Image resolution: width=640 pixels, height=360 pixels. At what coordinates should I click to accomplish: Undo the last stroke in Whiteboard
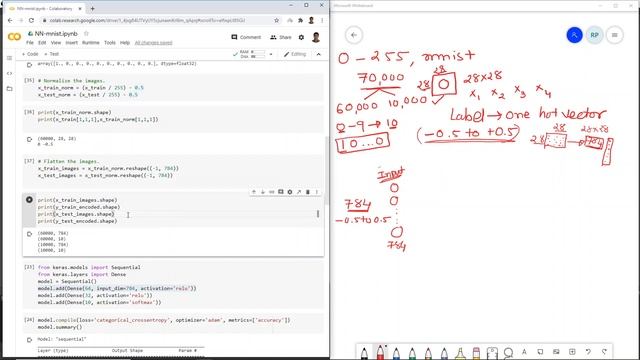click(588, 351)
